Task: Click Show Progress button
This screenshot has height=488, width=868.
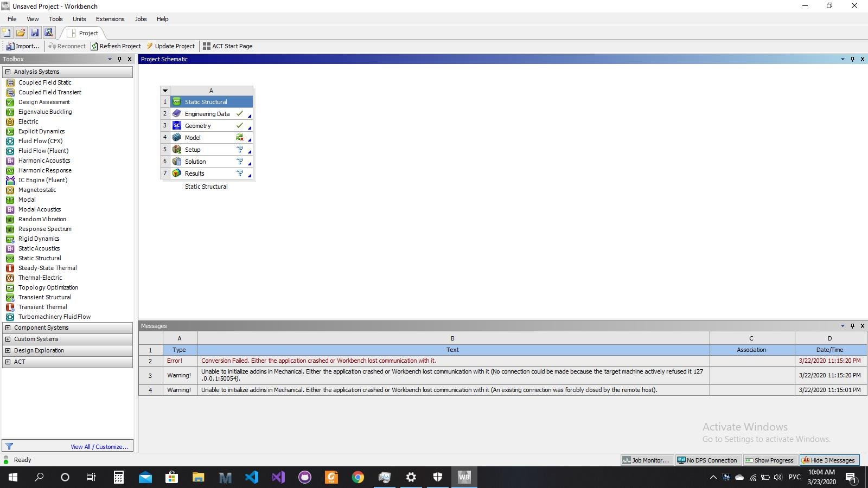Action: click(x=769, y=460)
